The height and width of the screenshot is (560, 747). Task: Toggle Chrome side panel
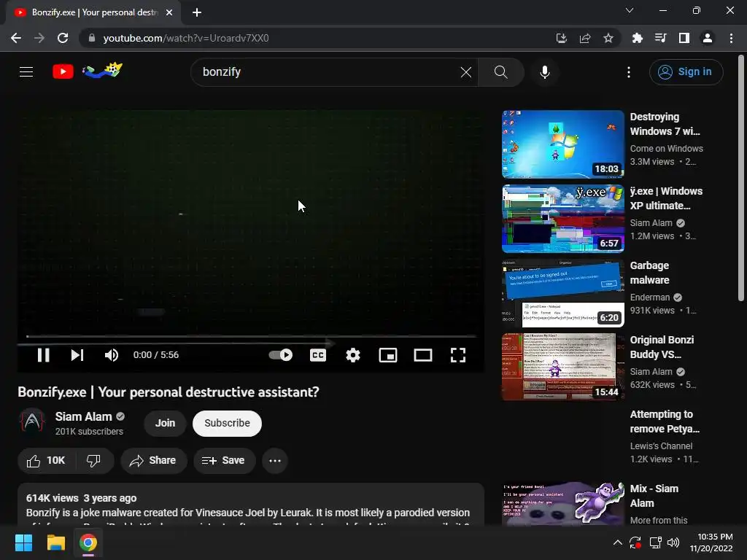point(684,38)
